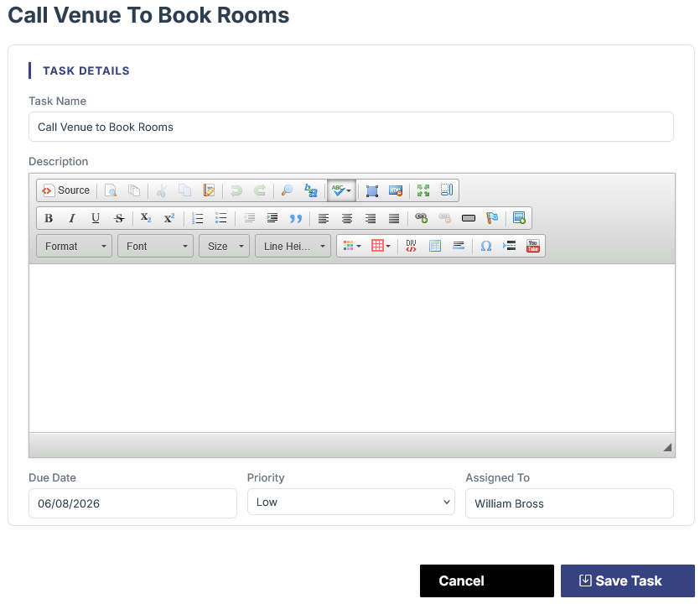Embed a YouTube video
Screen dimensions: 700x604
533,246
